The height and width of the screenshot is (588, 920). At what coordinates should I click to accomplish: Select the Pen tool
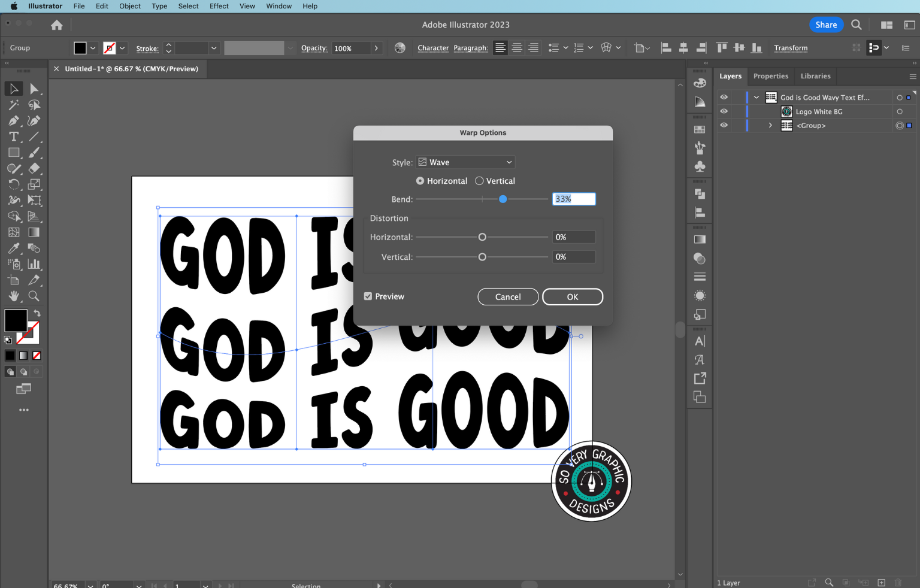click(x=13, y=120)
